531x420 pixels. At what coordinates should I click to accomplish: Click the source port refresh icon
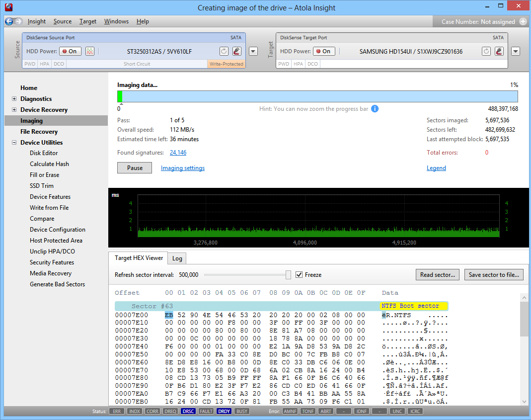(x=224, y=51)
